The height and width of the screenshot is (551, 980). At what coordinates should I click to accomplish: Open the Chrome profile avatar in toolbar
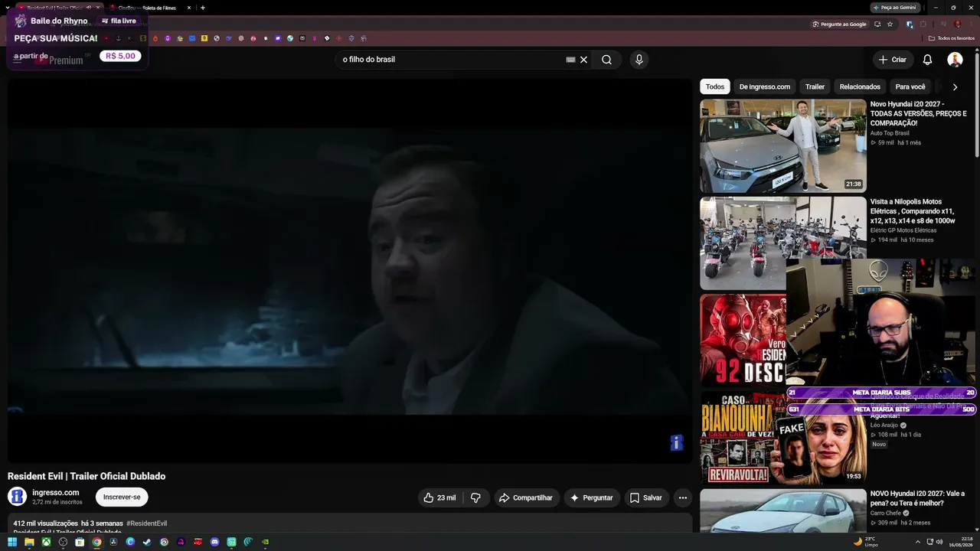click(957, 24)
